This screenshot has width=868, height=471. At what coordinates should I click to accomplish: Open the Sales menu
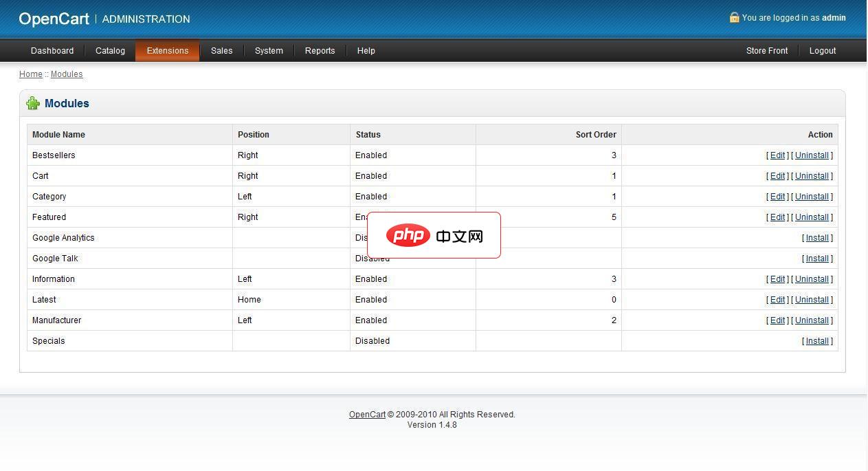pos(221,50)
